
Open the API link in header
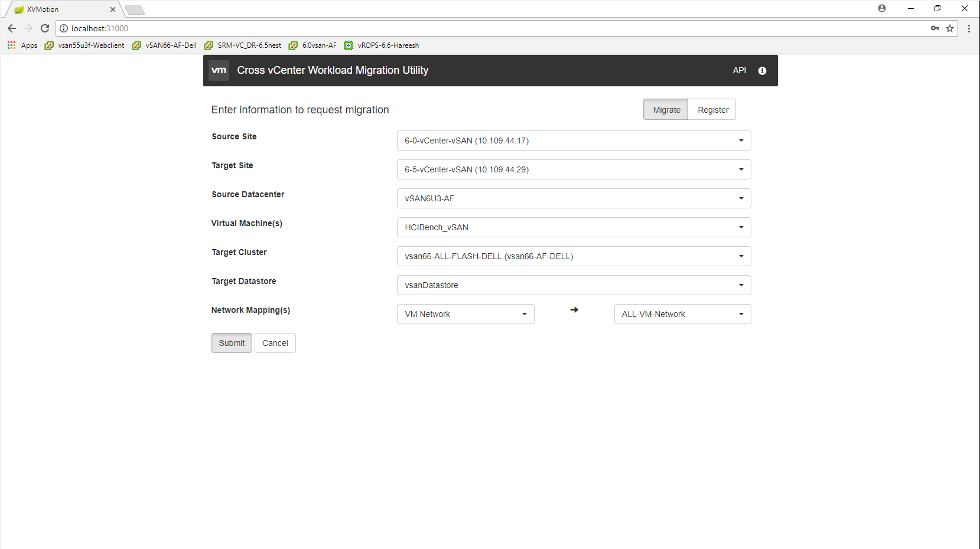point(739,70)
